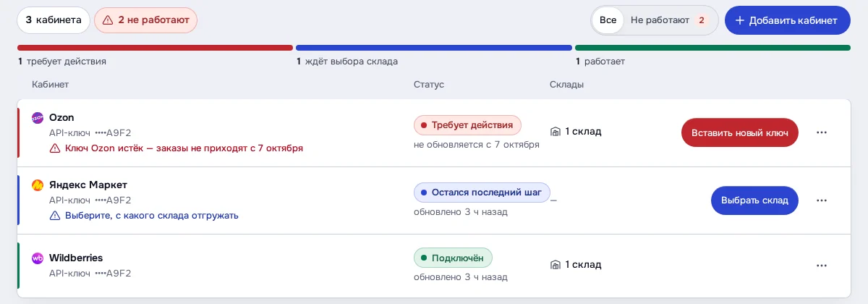Screen dimensions: 868x304
Task: Click the '1 работает' legend text
Action: click(600, 62)
